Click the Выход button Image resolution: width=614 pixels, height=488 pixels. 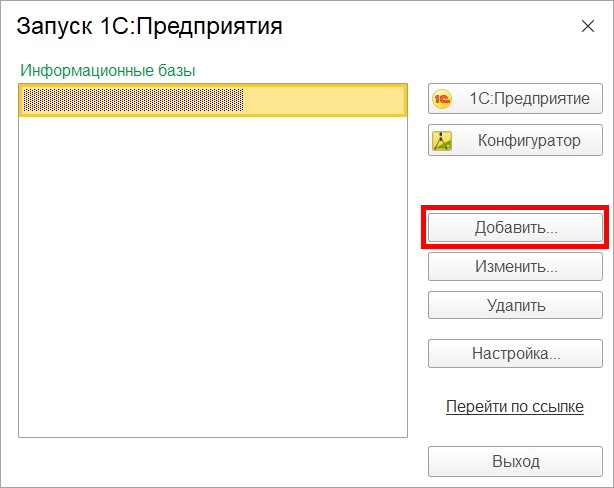[515, 461]
